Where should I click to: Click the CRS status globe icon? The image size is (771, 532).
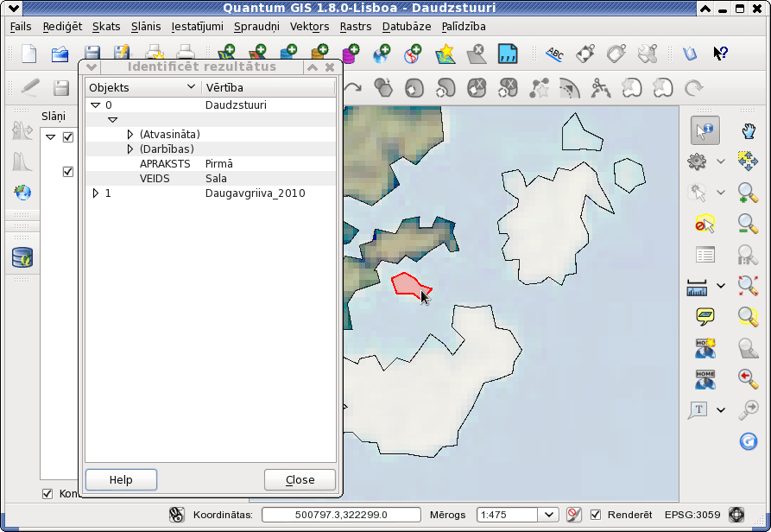pos(736,515)
